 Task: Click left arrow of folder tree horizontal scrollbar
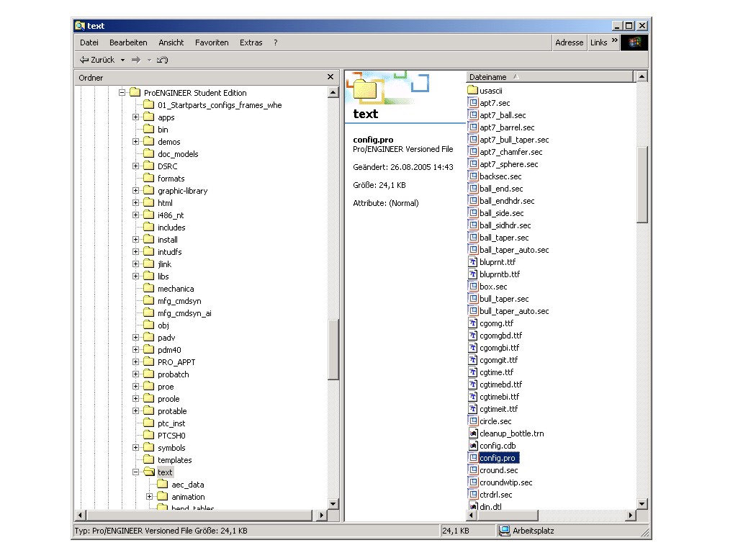[81, 516]
